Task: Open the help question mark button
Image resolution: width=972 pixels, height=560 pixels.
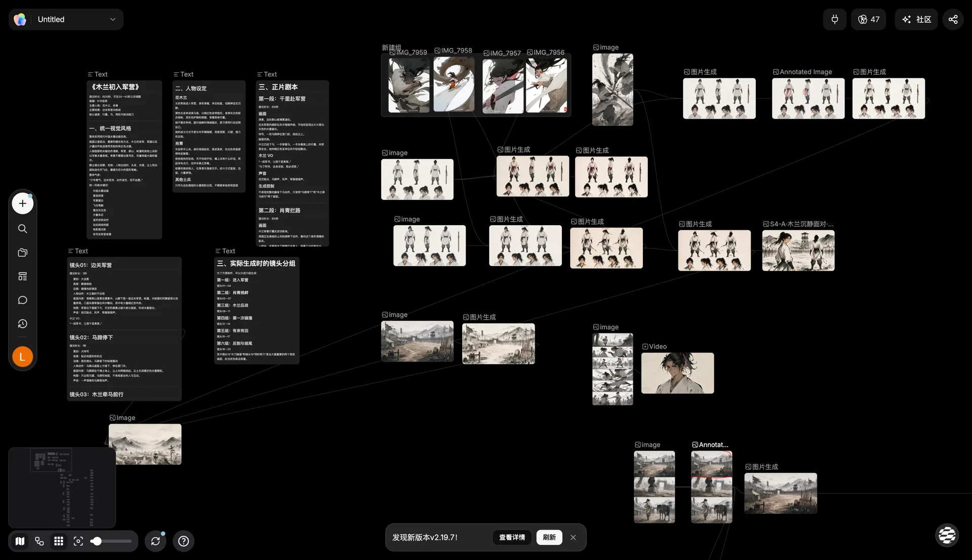Action: 184,541
